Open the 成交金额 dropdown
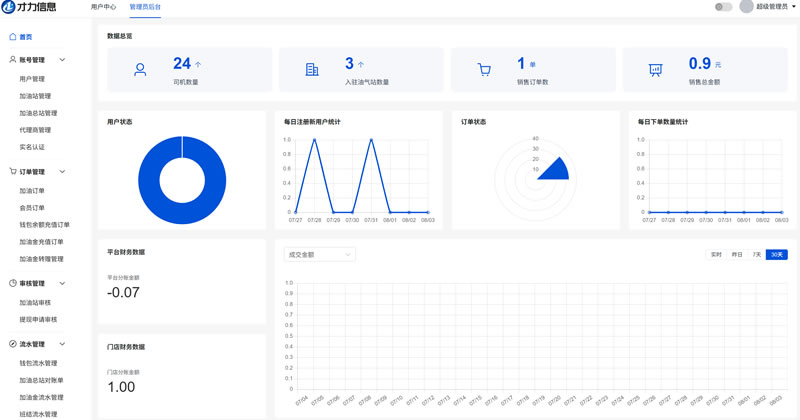The image size is (800, 420). coord(319,254)
